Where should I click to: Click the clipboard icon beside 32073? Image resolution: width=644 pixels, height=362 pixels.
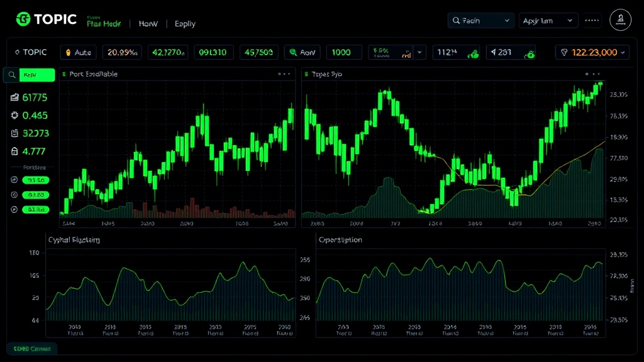pos(14,133)
